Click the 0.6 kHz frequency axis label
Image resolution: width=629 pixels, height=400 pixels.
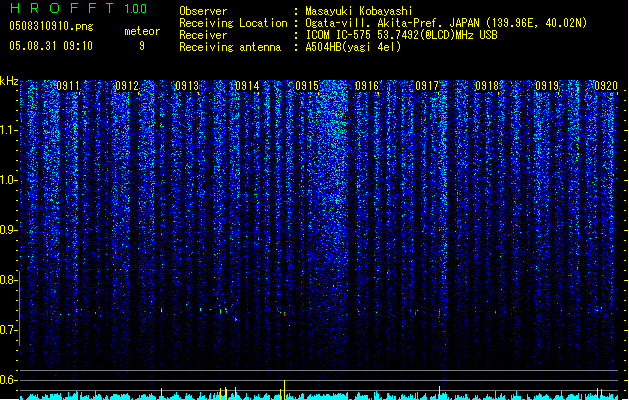click(x=9, y=380)
